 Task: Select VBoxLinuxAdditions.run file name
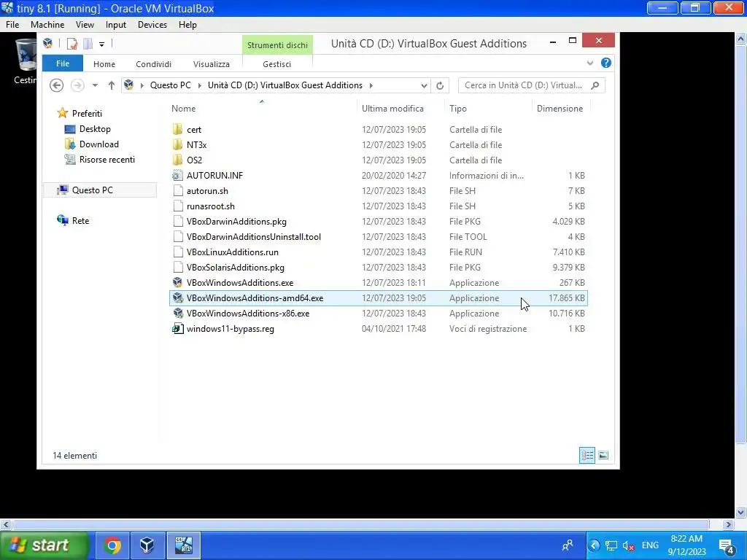click(x=233, y=252)
